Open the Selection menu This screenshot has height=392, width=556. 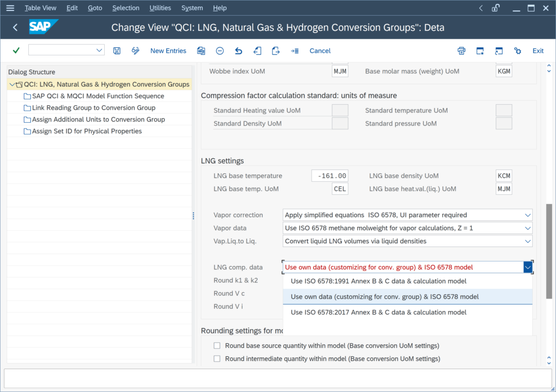point(126,8)
